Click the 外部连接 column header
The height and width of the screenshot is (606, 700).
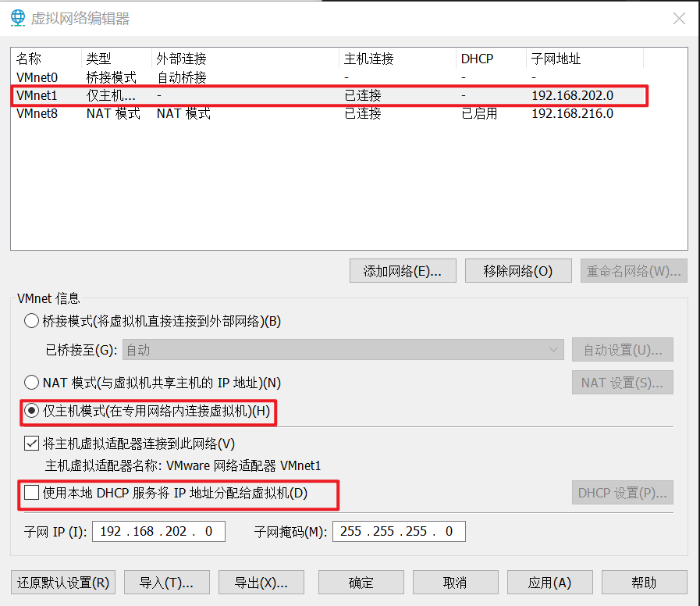tap(245, 59)
